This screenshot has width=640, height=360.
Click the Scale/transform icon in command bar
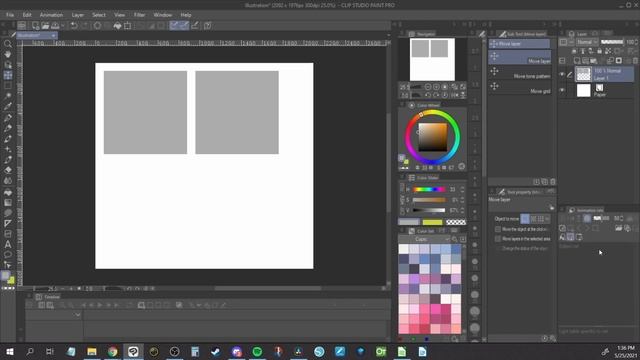(128, 26)
